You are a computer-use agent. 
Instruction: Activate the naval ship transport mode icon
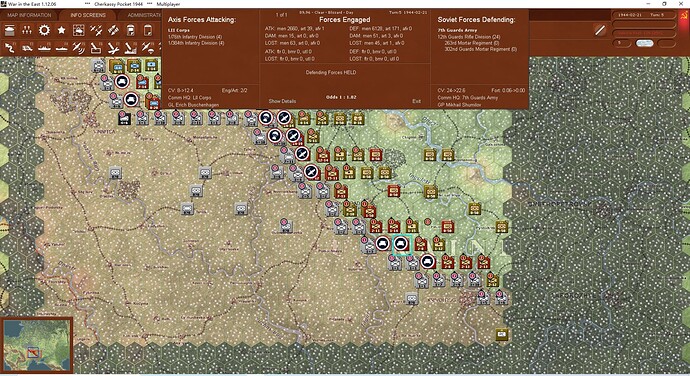[x=44, y=48]
